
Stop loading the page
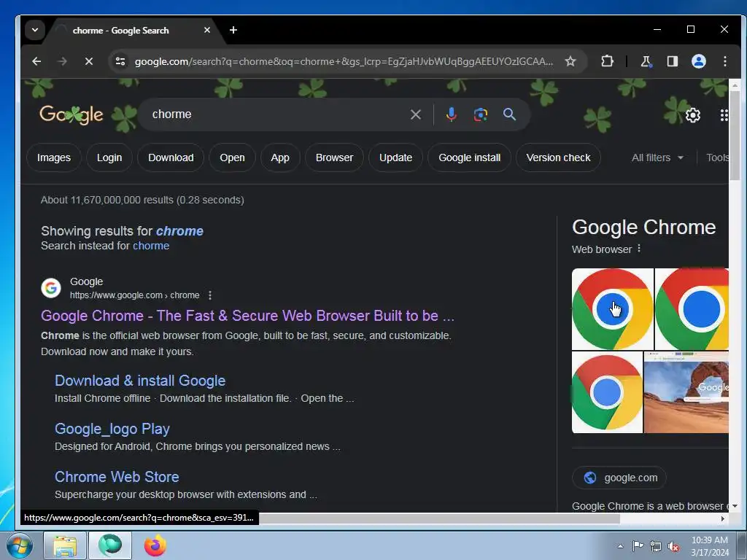[x=88, y=61]
